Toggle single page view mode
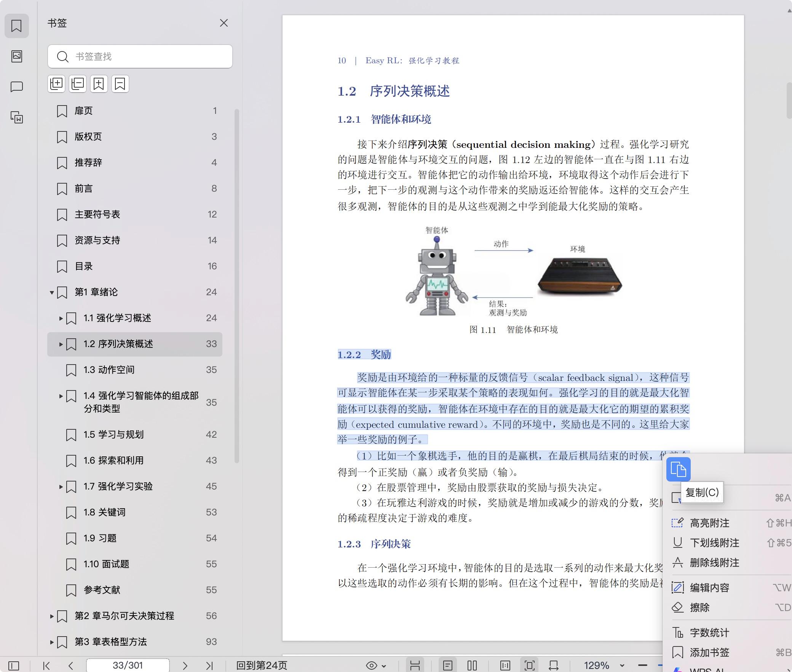Image resolution: width=792 pixels, height=672 pixels. point(448,666)
